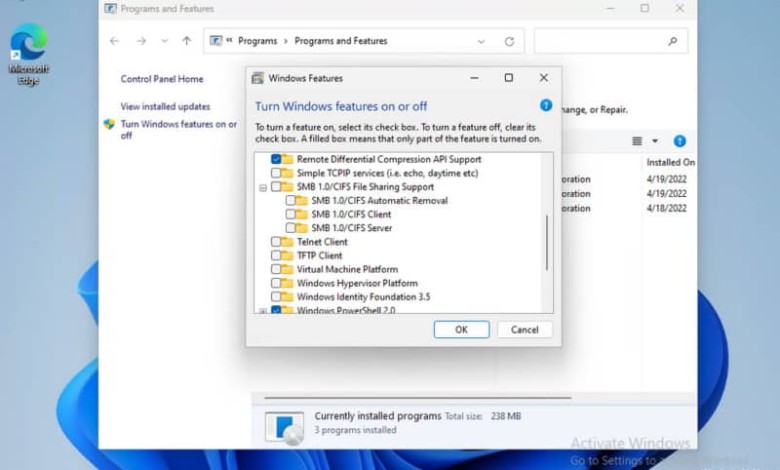Click the Windows Features list scrollbar thumb
Image resolution: width=780 pixels, height=470 pixels.
tap(547, 243)
